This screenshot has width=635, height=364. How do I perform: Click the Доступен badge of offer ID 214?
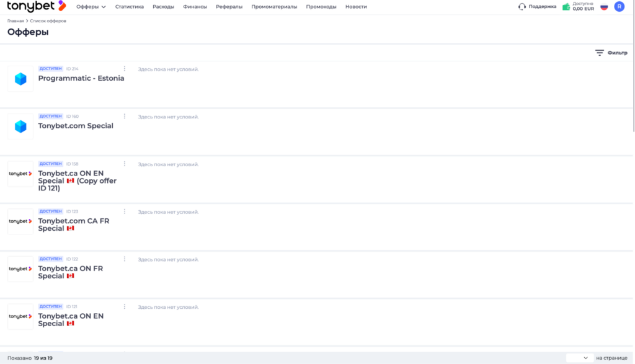pyautogui.click(x=51, y=69)
